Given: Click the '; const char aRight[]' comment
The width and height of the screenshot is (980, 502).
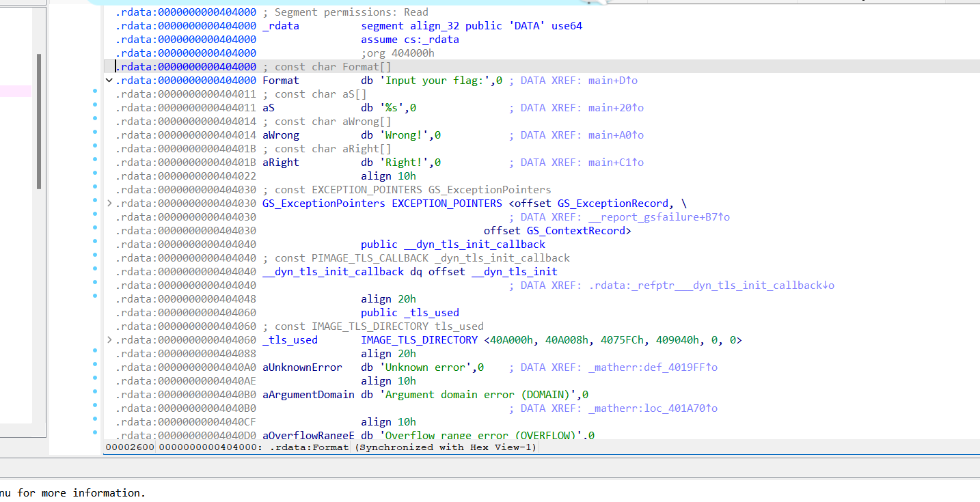Looking at the screenshot, I should (327, 149).
